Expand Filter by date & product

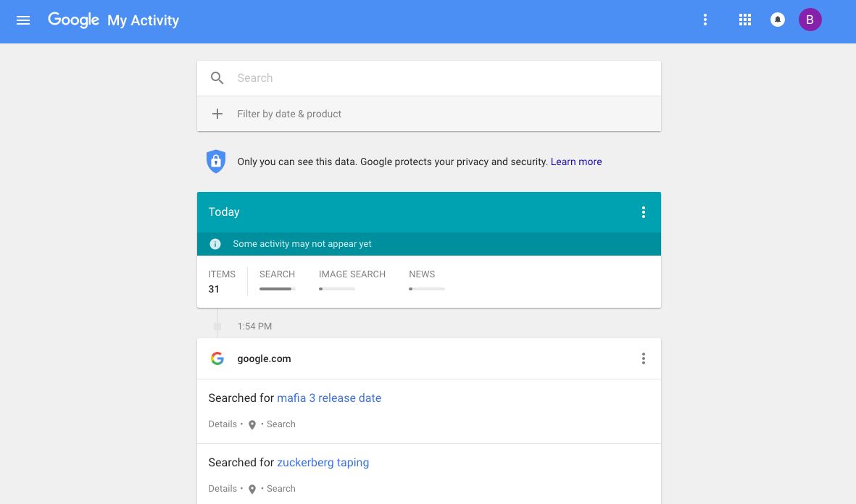(x=289, y=114)
